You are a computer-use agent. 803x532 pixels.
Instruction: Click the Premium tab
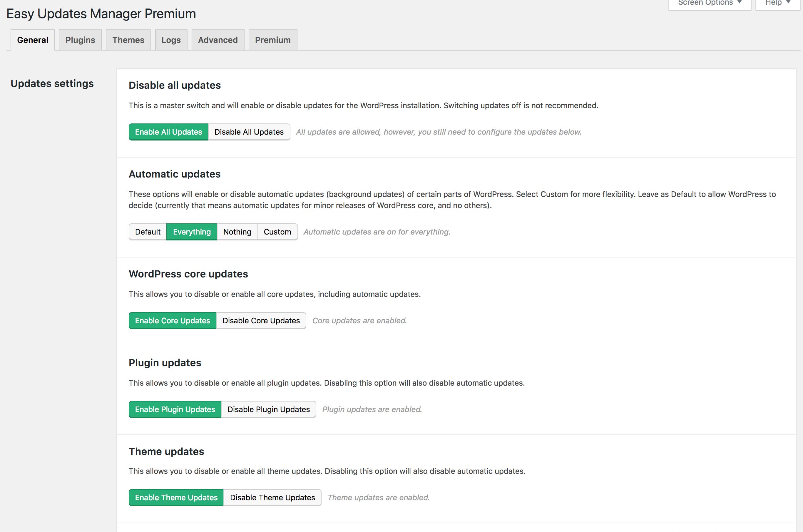(272, 40)
